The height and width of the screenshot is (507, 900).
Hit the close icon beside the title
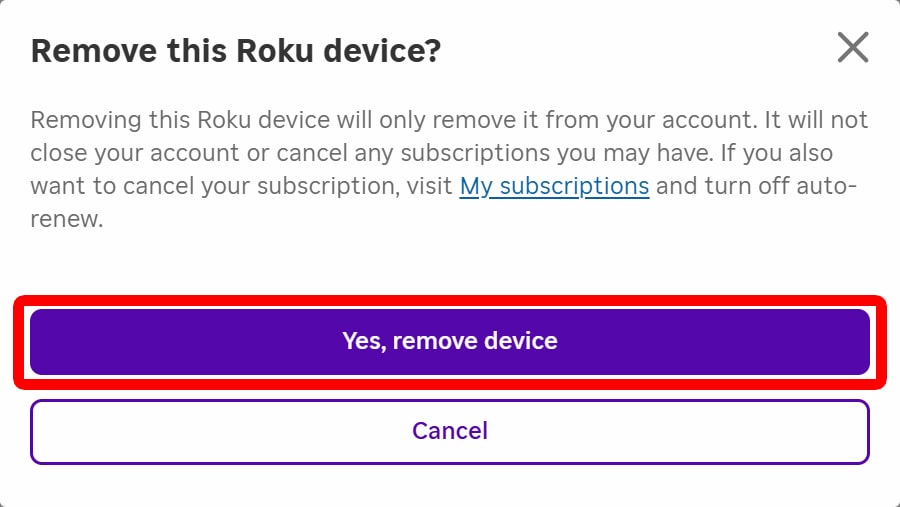coord(852,47)
